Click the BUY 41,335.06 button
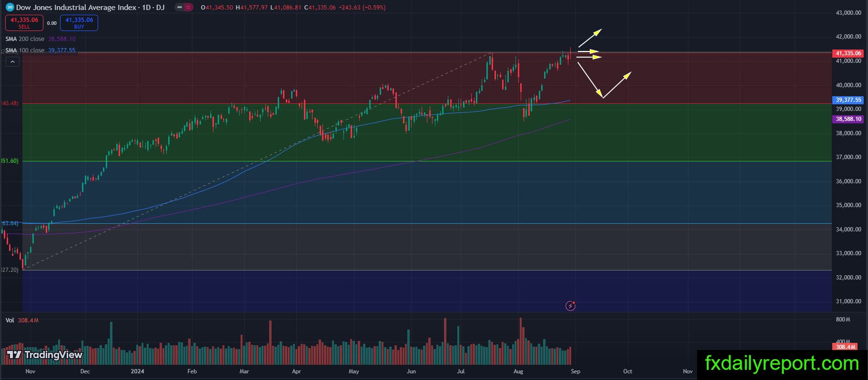This screenshot has height=380, width=868. pyautogui.click(x=79, y=23)
